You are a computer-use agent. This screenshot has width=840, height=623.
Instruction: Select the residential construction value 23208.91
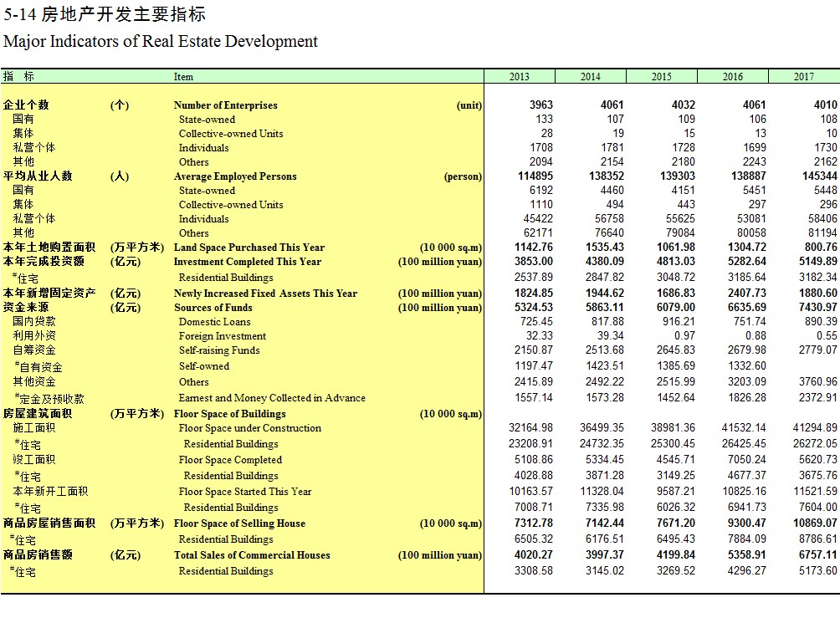point(530,444)
